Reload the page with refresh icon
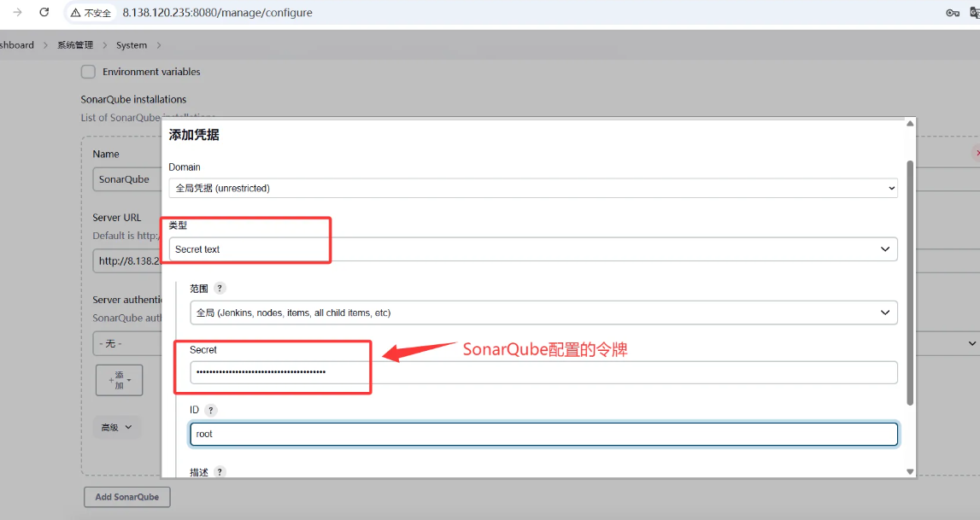Viewport: 980px width, 520px height. (x=44, y=12)
